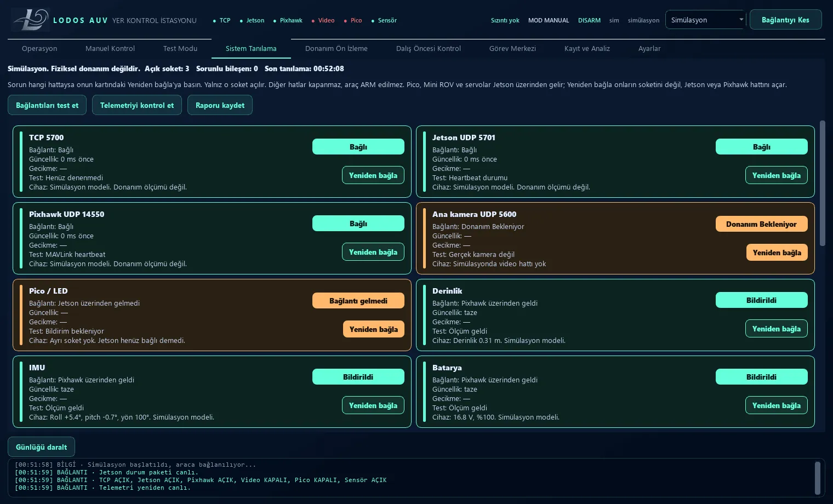Click the Bağlı badge on TCP 5700
Viewport: 833px width, 504px height.
pos(358,147)
